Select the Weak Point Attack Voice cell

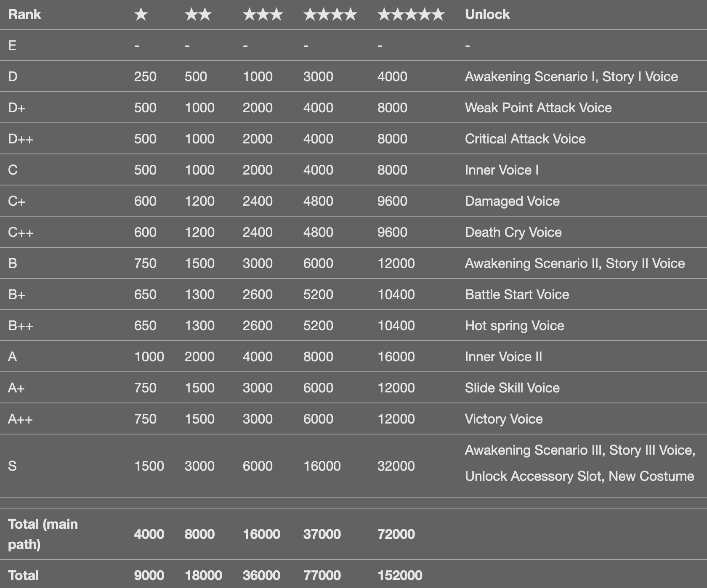coord(538,108)
